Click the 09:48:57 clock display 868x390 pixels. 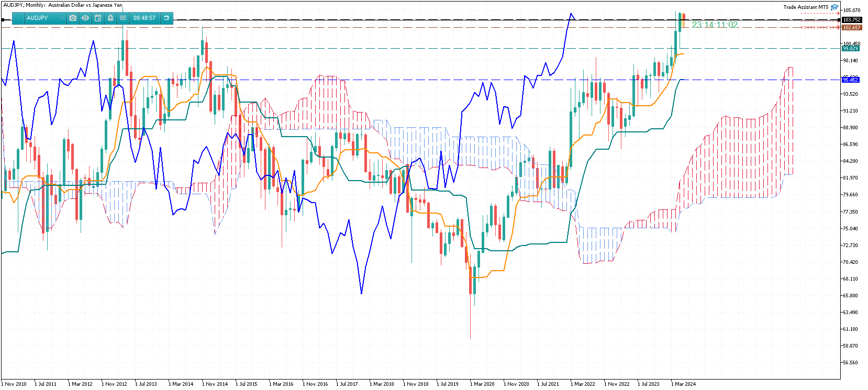144,18
